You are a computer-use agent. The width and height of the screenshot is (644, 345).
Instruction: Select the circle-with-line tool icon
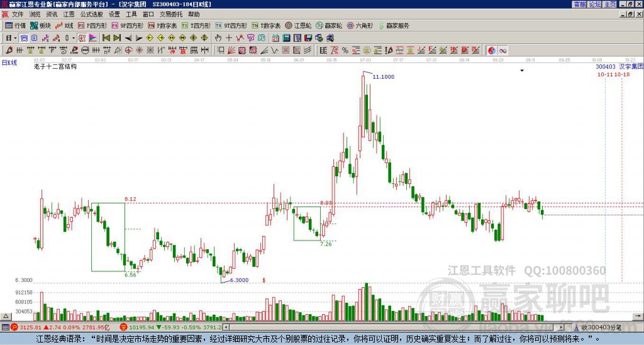(x=85, y=50)
